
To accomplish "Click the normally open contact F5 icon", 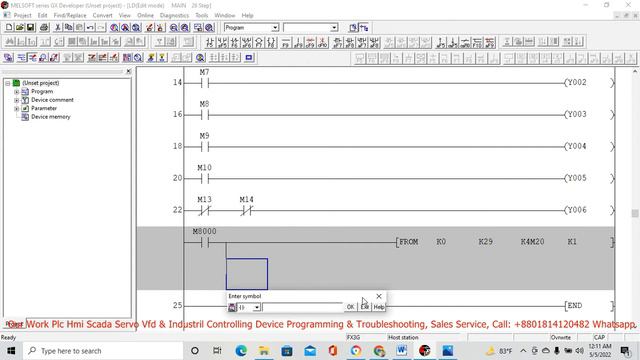I will [x=210, y=42].
